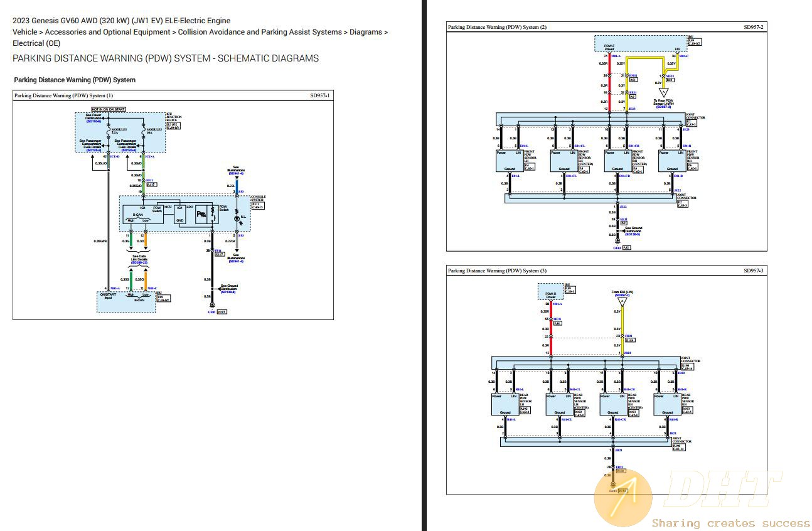
Task: Open the SD110-6 power distribution reference
Action: (94, 121)
